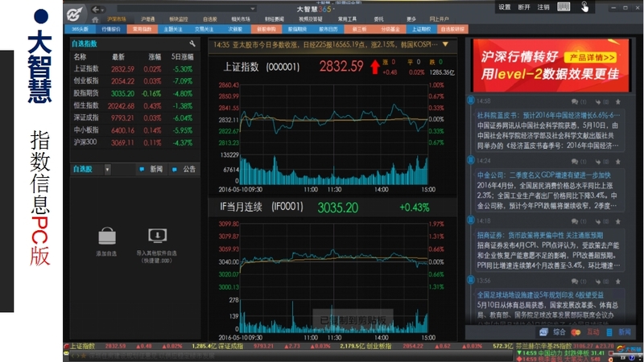644x362 pixels.
Task: Open the 相关市场 menu
Action: [x=241, y=19]
